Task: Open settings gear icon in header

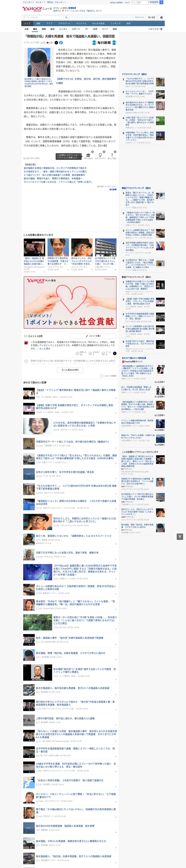Action: tap(161, 17)
